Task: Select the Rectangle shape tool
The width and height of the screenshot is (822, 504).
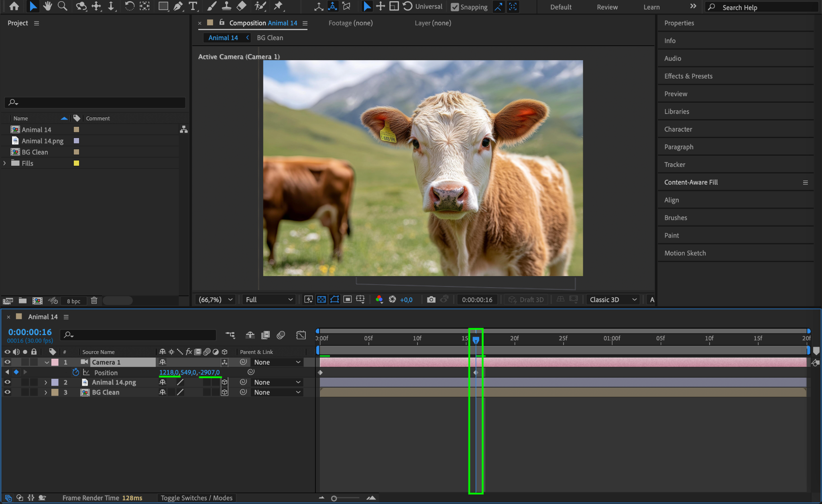Action: point(163,6)
